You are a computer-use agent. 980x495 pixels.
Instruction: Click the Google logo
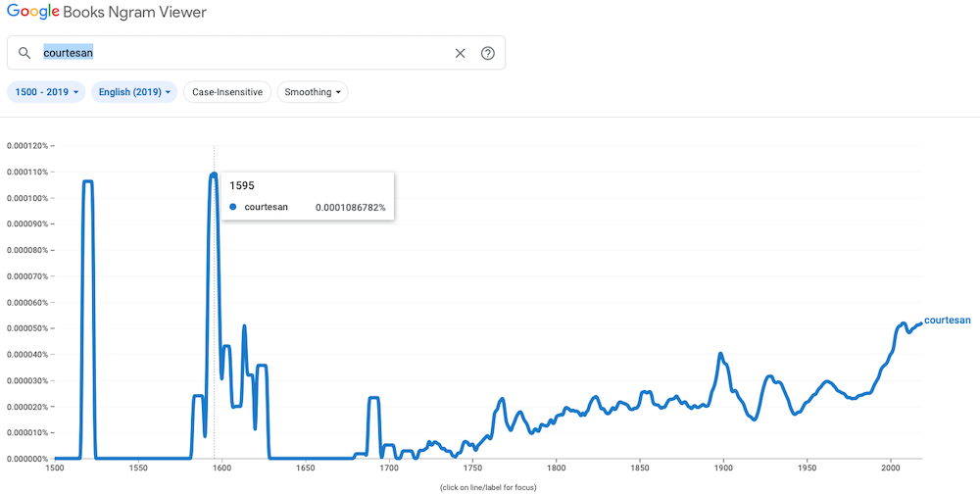(33, 12)
